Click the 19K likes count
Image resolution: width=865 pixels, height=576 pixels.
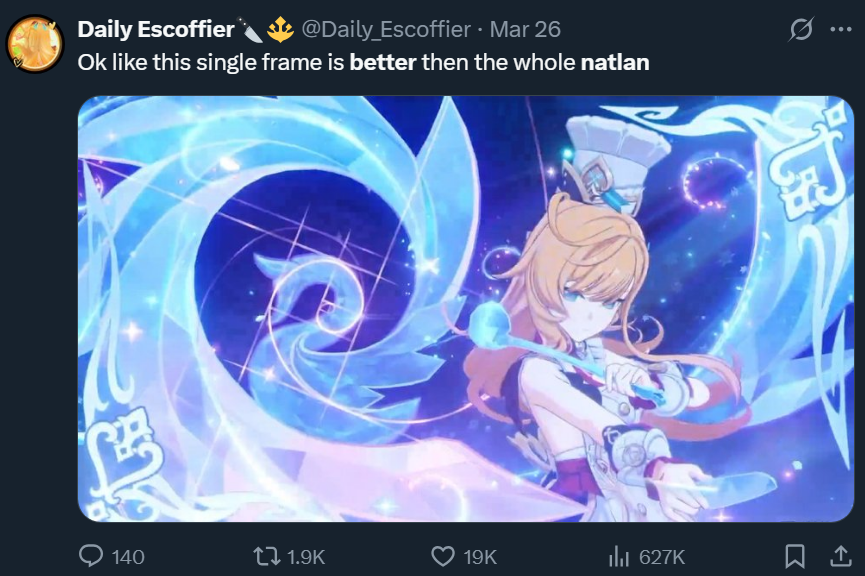tap(480, 557)
